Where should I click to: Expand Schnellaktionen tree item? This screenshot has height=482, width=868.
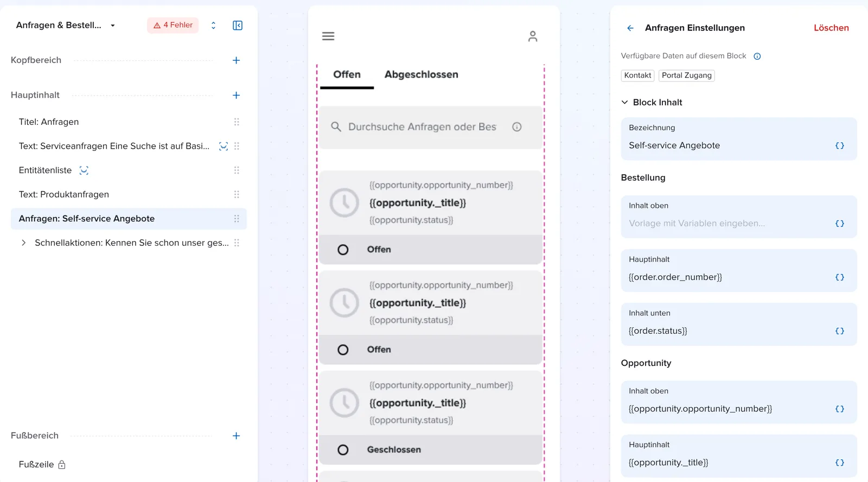click(23, 243)
